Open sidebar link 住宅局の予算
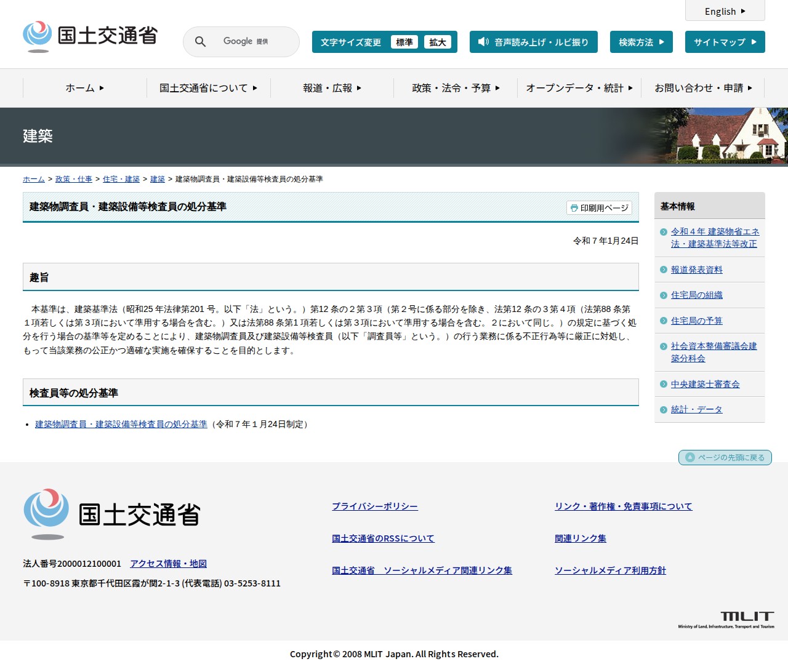Viewport: 788px width, 672px height. pos(697,321)
